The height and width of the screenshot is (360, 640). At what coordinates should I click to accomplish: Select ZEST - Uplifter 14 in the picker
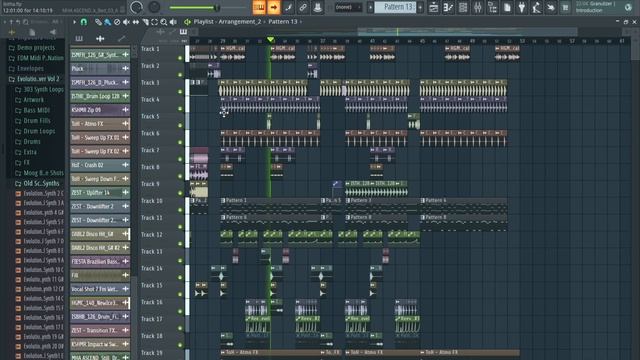tap(100, 192)
